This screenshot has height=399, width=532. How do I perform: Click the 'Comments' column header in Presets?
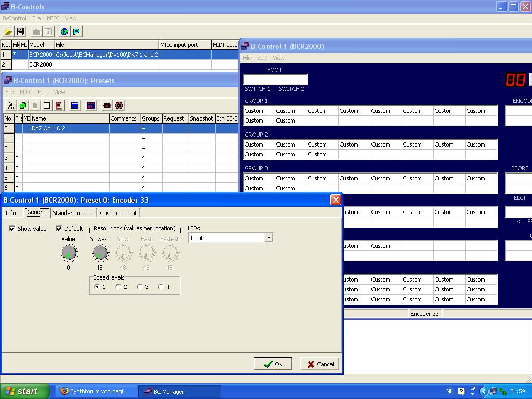pos(125,118)
